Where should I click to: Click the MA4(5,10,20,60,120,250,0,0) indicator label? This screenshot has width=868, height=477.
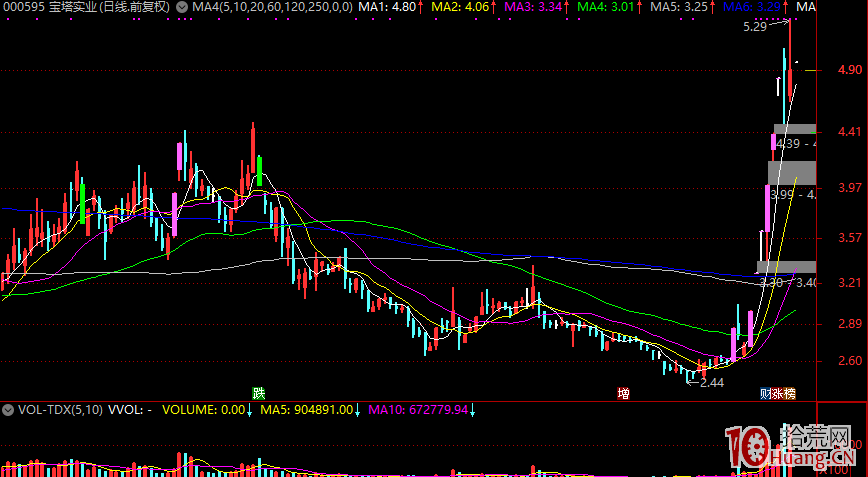(272, 7)
